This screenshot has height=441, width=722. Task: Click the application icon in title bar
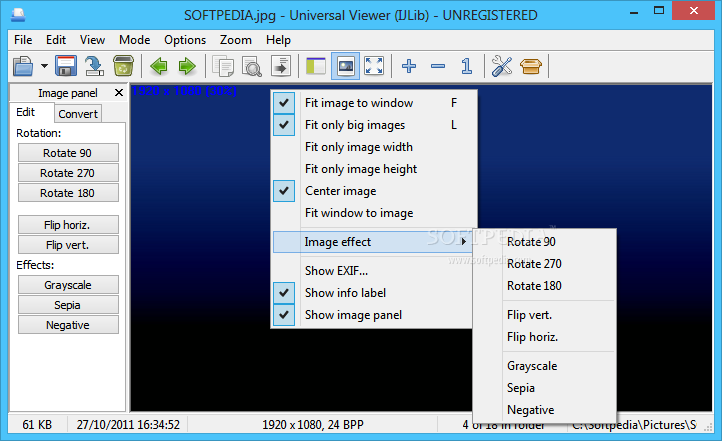coord(17,15)
